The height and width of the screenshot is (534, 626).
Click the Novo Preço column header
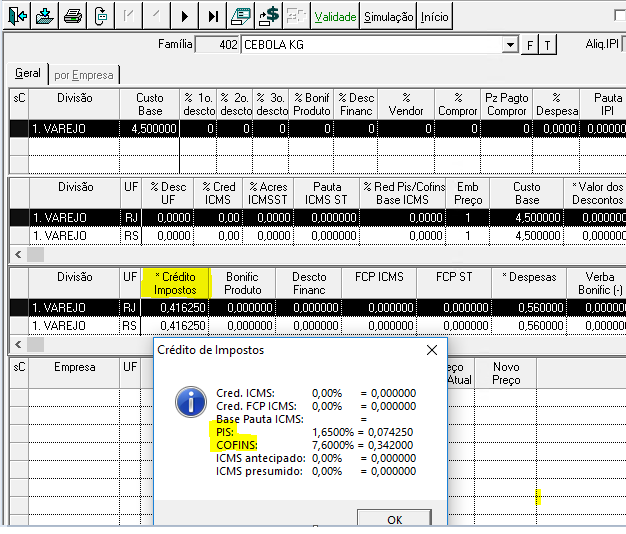506,373
